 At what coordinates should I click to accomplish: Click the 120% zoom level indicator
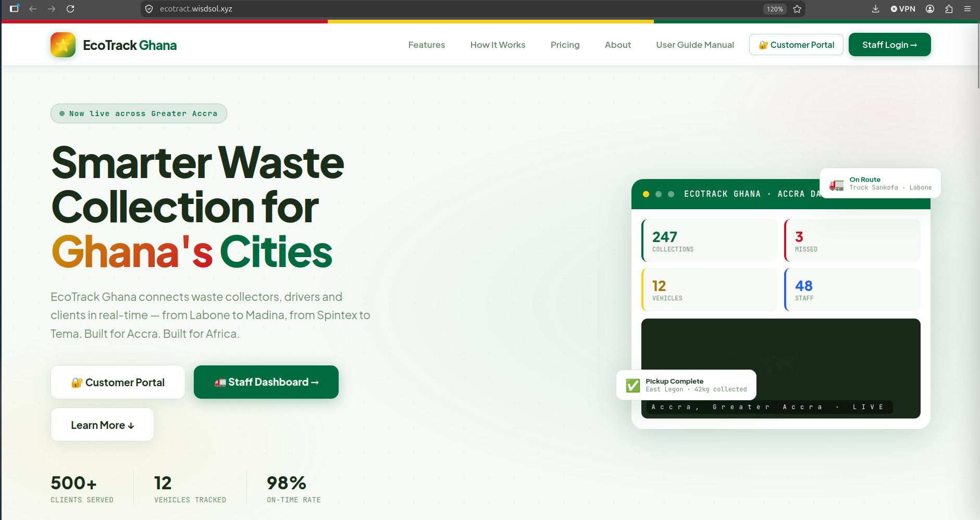pyautogui.click(x=775, y=9)
